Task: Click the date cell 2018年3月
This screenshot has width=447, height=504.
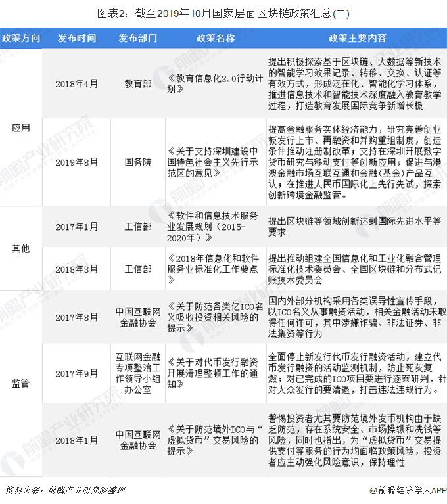Action: tap(76, 269)
